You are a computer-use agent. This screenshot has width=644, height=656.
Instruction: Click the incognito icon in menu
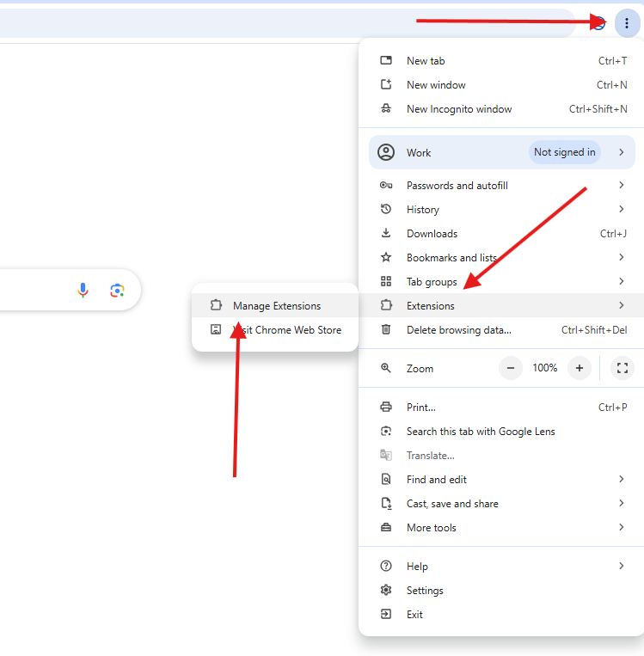click(x=386, y=109)
